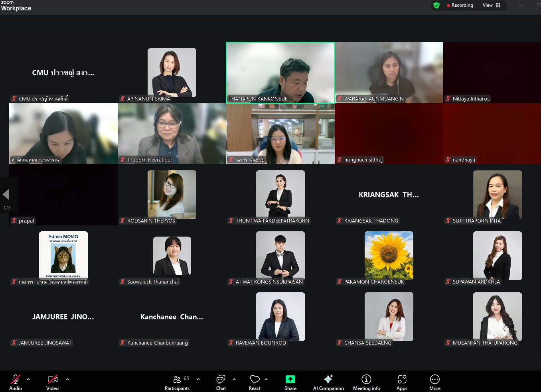Viewport: 541px width, 392px height.
Task: Open Meeting info
Action: 366,382
